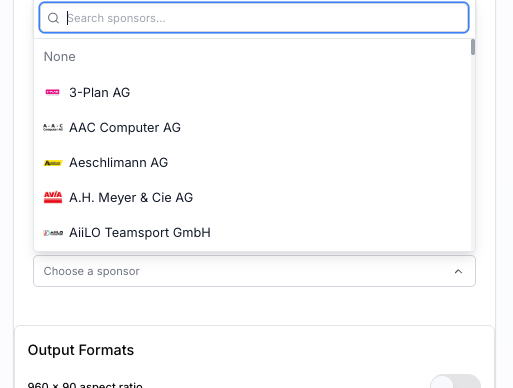Click the AiiLO Teamsport logo
This screenshot has height=388, width=513.
click(53, 233)
